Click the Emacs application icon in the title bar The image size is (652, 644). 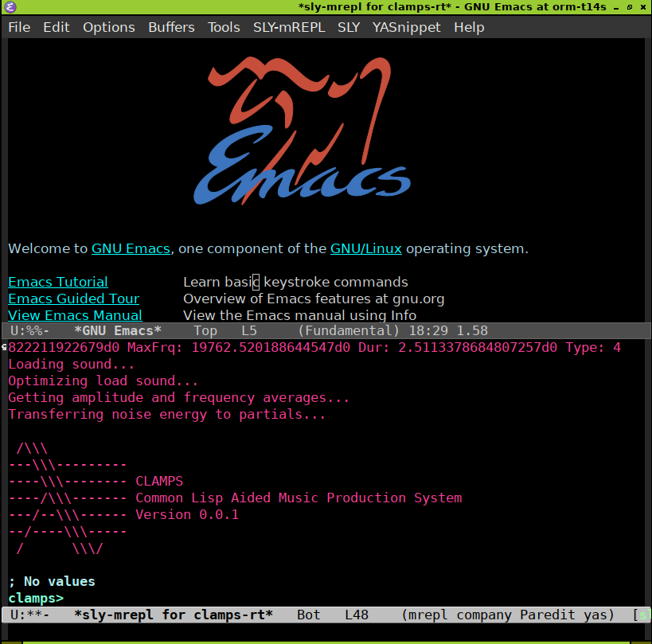[10, 6]
